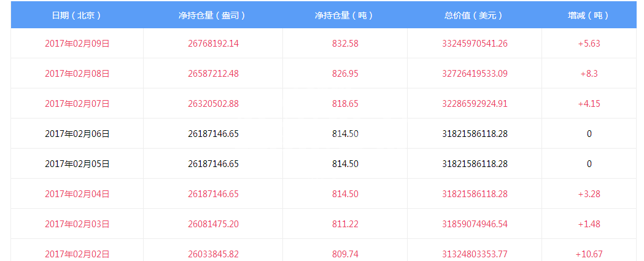Viewport: 644px width, 261px height.
Task: Select the date cell 2017年02月02日
Action: (77, 254)
